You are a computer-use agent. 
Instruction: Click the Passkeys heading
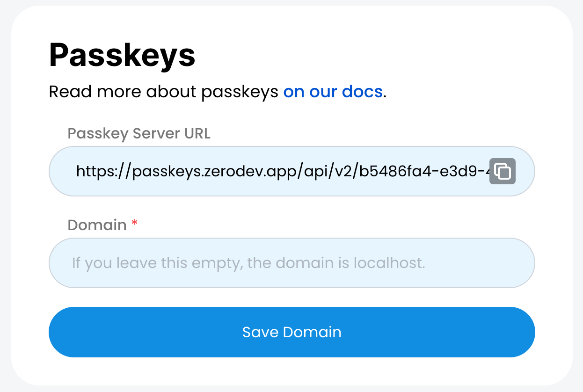click(x=122, y=55)
